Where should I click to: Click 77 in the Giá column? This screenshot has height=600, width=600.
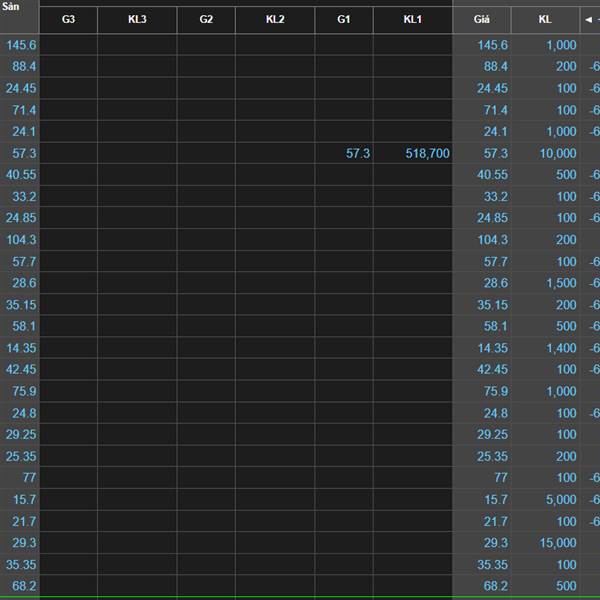click(501, 478)
